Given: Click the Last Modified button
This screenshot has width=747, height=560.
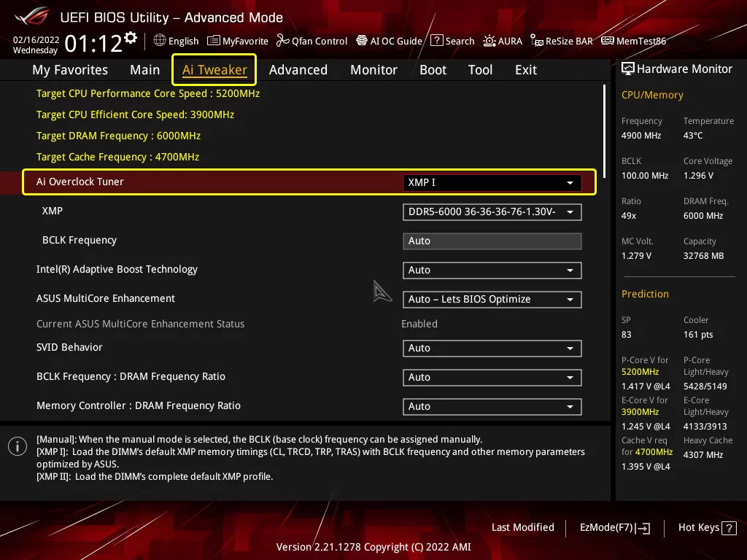Looking at the screenshot, I should coord(522,527).
